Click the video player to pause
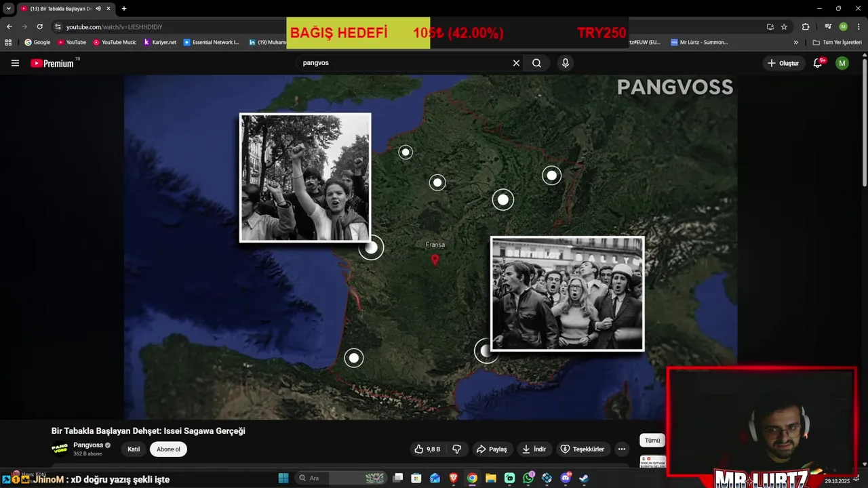Image resolution: width=868 pixels, height=488 pixels. (430, 247)
